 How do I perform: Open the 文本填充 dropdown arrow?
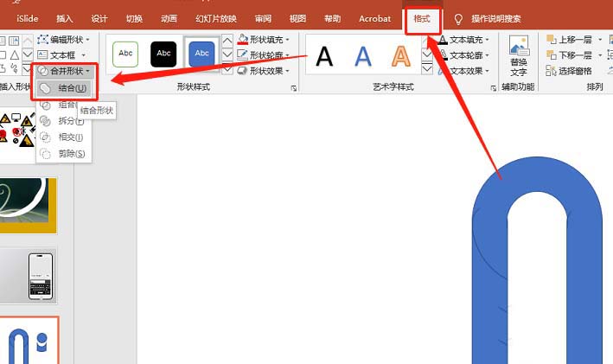(487, 40)
